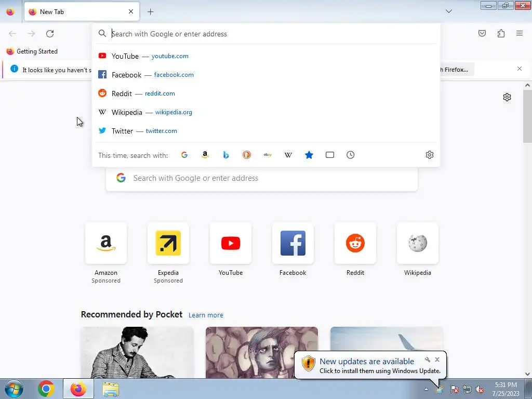Search this time with Wikipedia icon
This screenshot has height=399, width=532.
pyautogui.click(x=288, y=155)
